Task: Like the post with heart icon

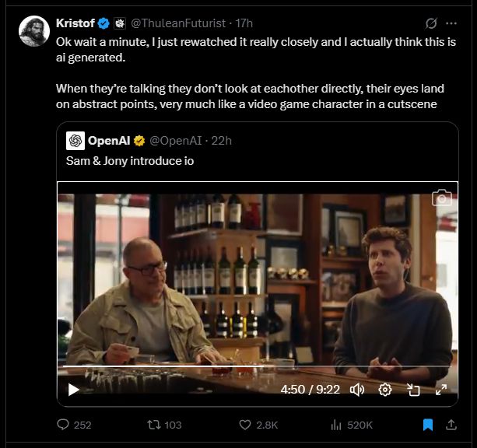Action: tap(245, 425)
